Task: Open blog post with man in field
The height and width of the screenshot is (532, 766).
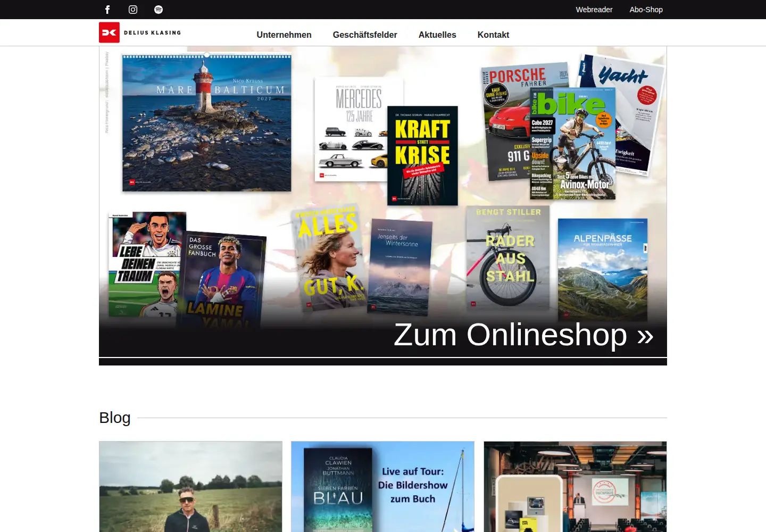Action: [x=190, y=486]
